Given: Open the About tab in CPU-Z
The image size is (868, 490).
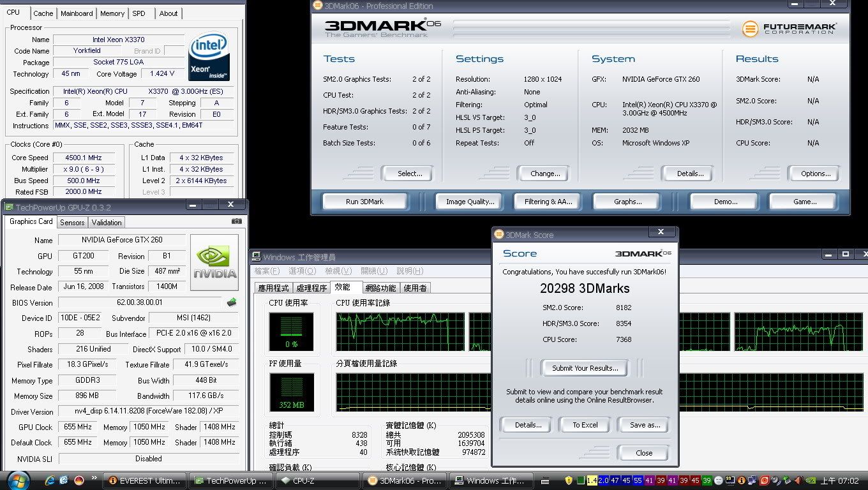Looking at the screenshot, I should [x=168, y=13].
